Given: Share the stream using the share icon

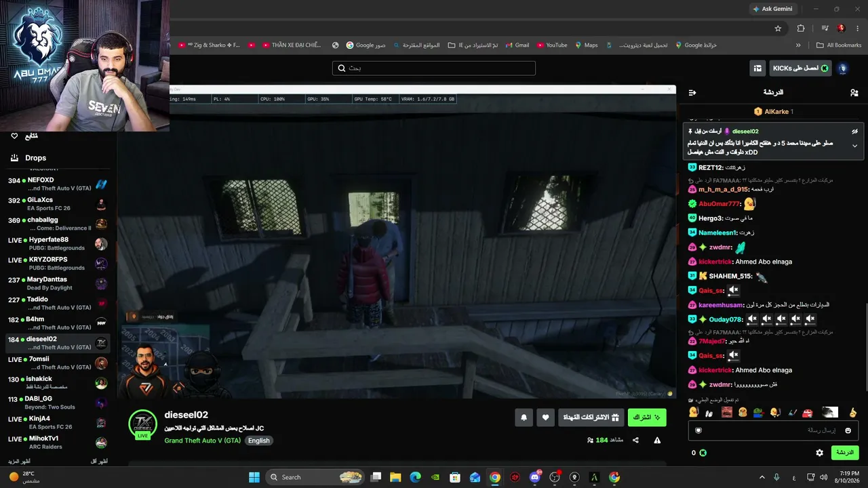Looking at the screenshot, I should tap(635, 440).
